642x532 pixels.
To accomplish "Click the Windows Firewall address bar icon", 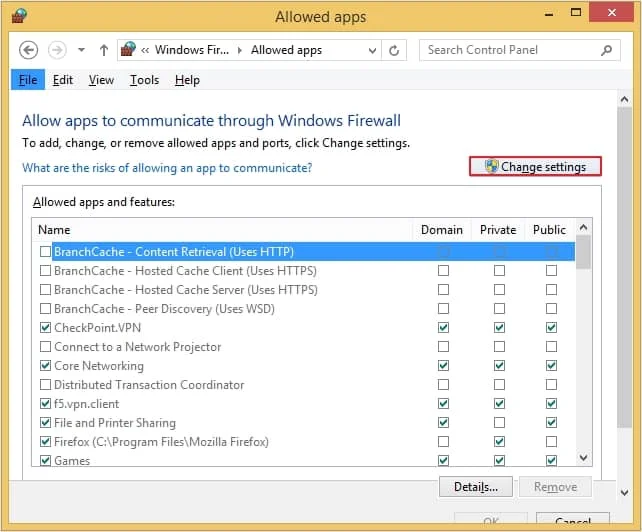I will pyautogui.click(x=128, y=50).
